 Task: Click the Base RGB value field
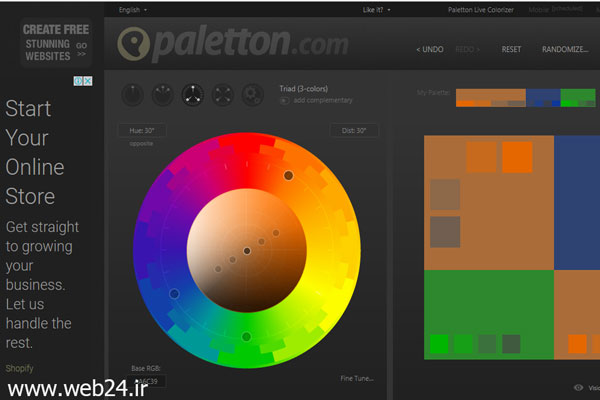click(147, 381)
